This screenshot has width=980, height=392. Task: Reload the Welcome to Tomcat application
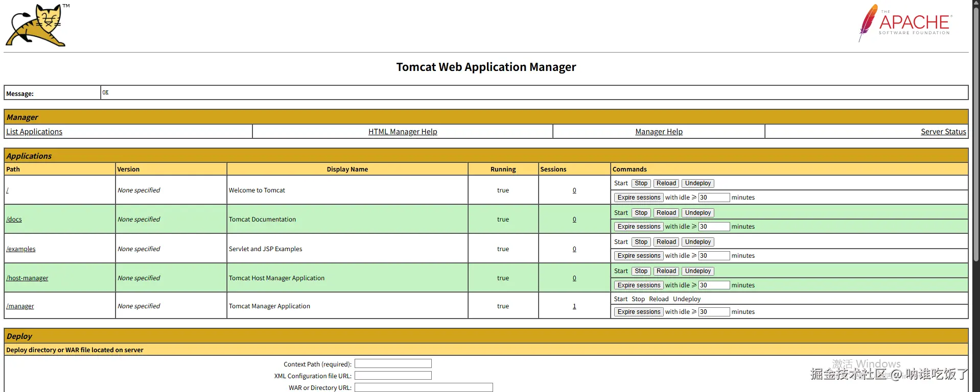pyautogui.click(x=666, y=183)
